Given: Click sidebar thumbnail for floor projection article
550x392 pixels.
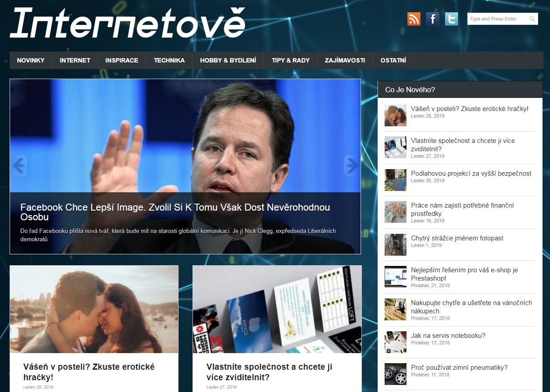Looking at the screenshot, I should [396, 180].
